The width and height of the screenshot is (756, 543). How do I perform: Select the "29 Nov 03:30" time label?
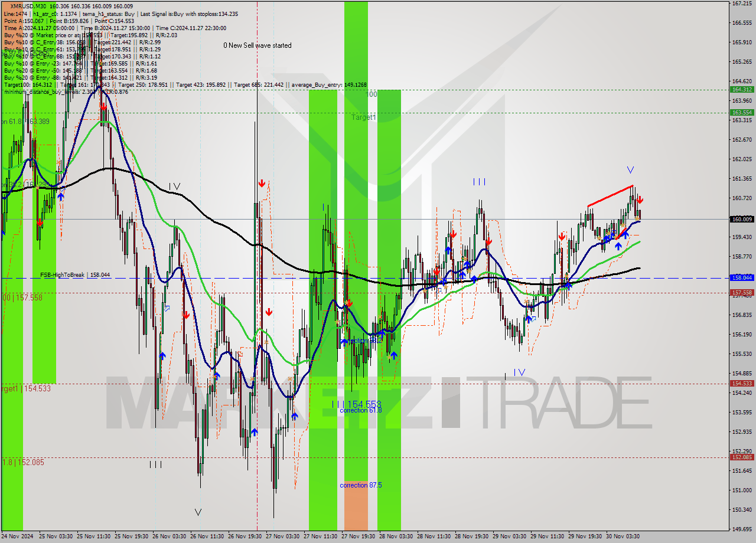[x=510, y=537]
